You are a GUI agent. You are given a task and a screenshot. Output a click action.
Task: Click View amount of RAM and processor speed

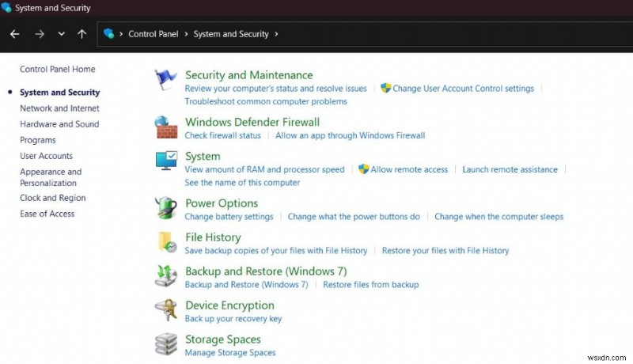pos(264,169)
